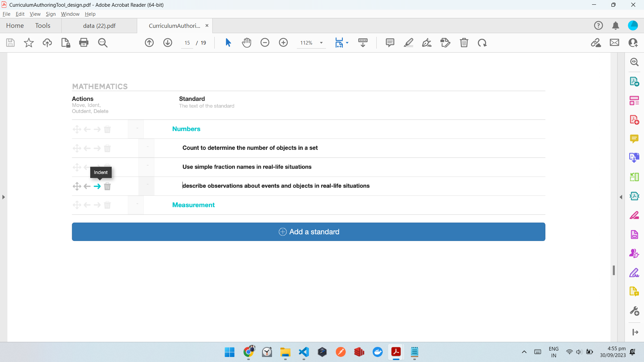Click the Tools button

click(43, 26)
